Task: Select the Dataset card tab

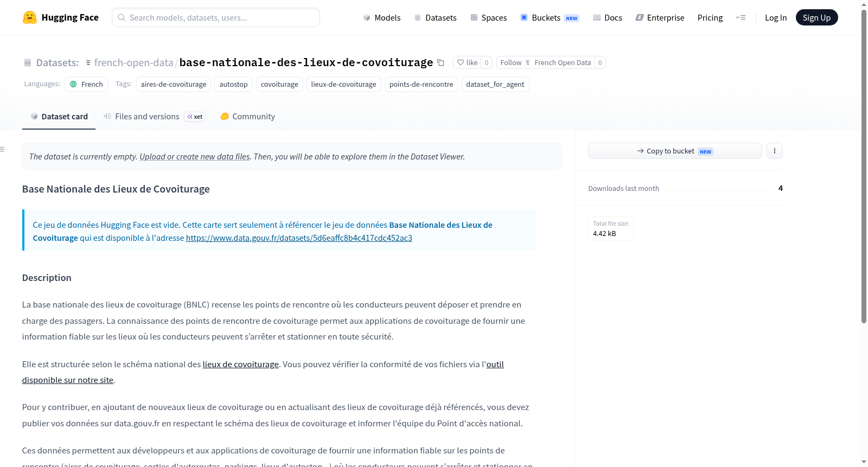Action: click(x=59, y=117)
